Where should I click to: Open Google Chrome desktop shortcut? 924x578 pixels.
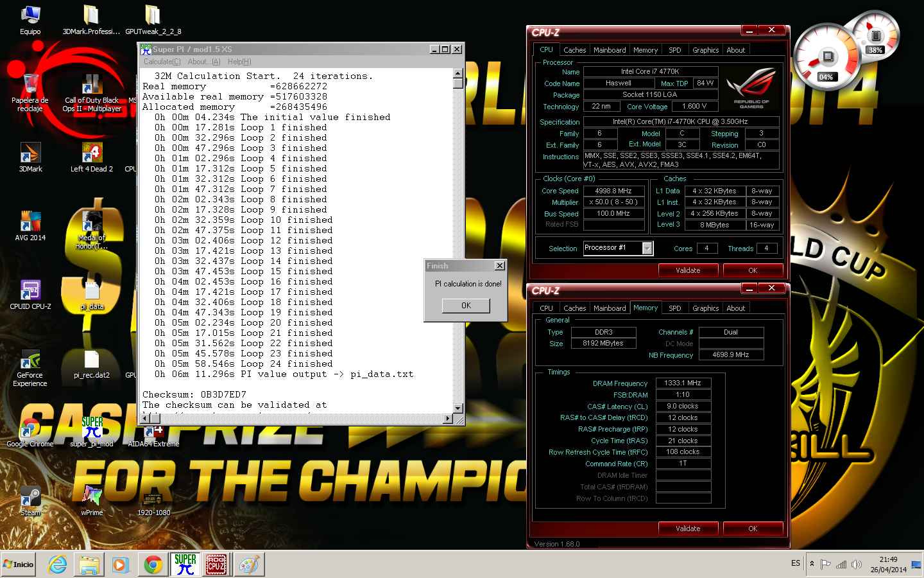click(x=30, y=432)
